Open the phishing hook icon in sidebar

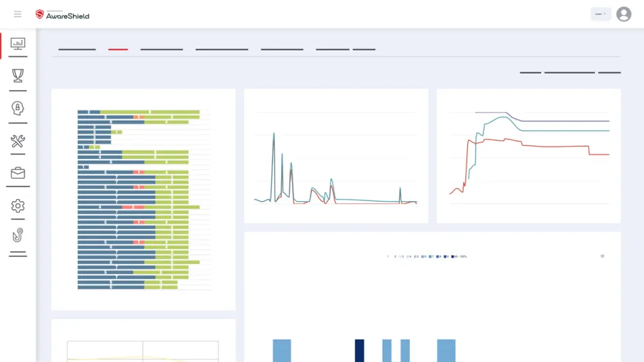18,235
